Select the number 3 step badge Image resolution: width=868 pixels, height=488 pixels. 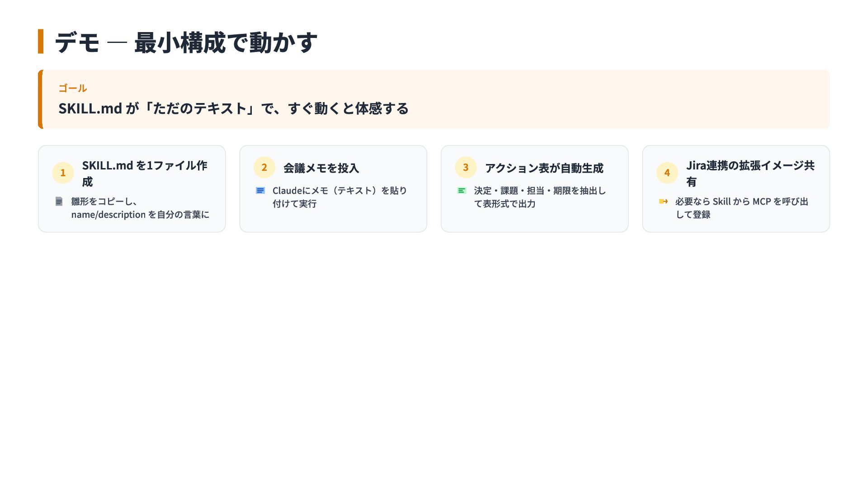(466, 167)
